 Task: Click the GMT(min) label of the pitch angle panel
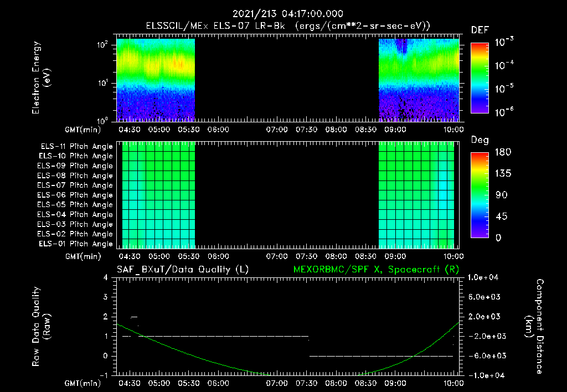click(x=83, y=256)
